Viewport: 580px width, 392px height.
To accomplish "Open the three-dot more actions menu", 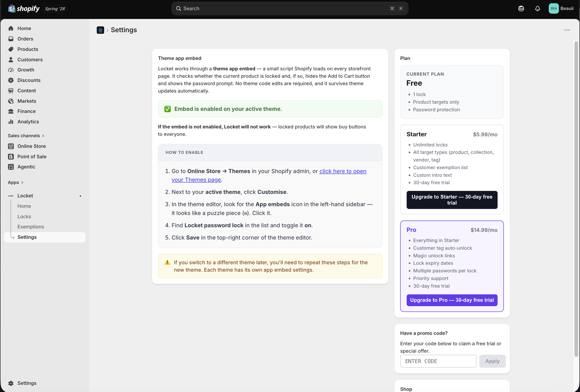I will (x=567, y=30).
